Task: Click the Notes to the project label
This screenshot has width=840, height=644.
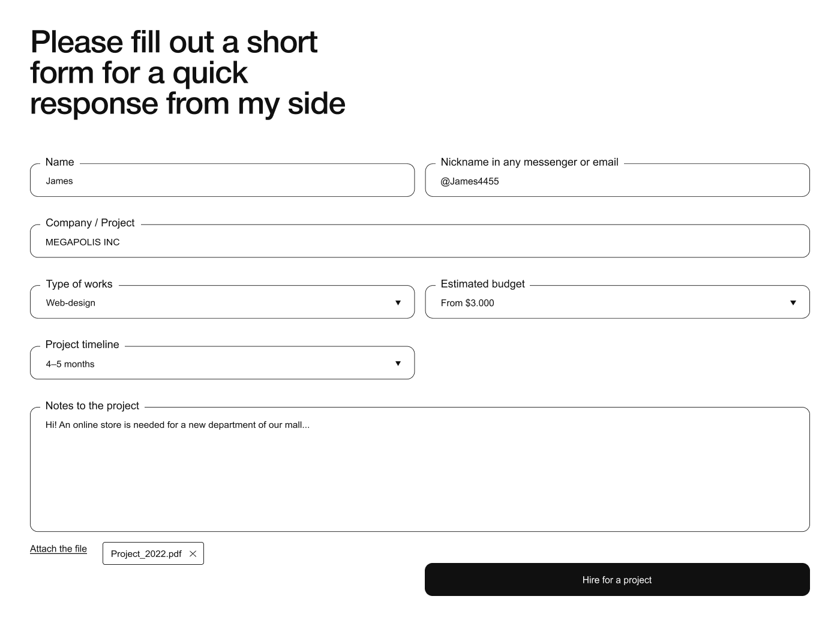Action: coord(92,406)
